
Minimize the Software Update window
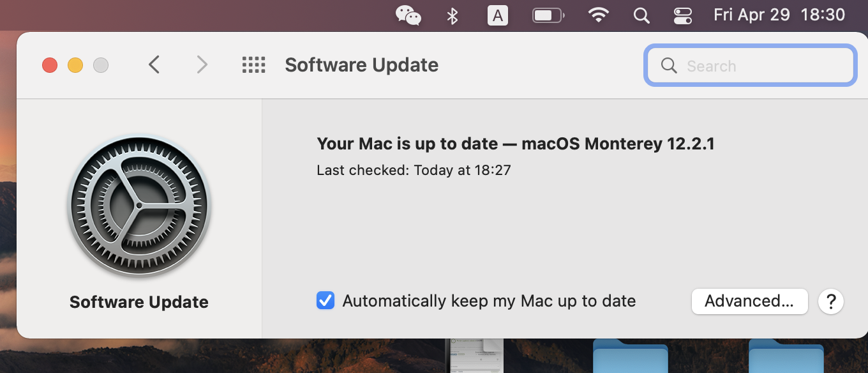pyautogui.click(x=75, y=65)
